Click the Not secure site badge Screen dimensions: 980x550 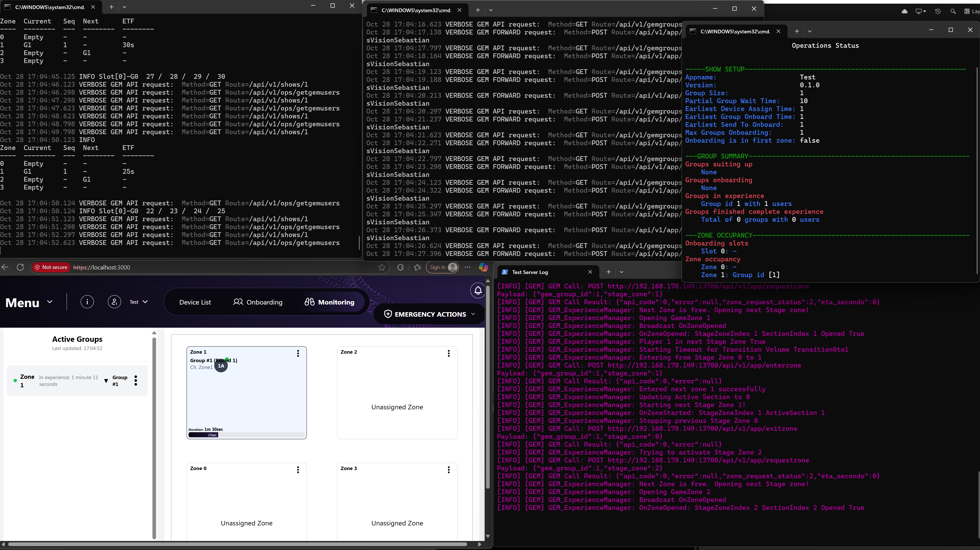tap(51, 267)
